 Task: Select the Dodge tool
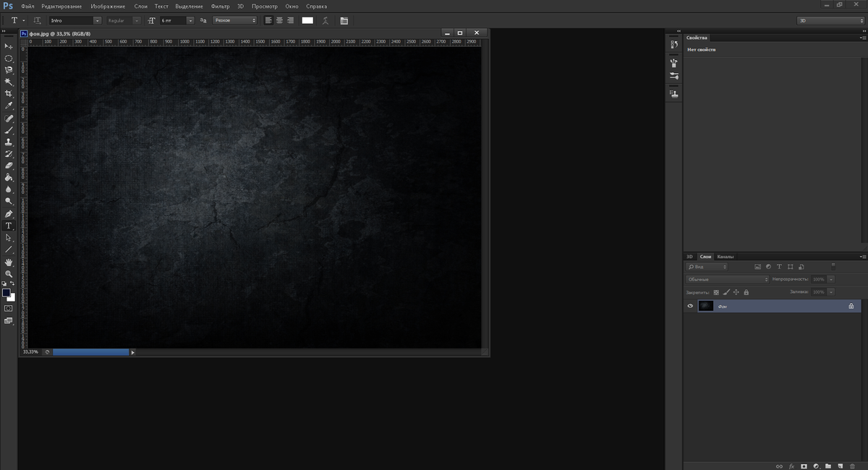pyautogui.click(x=9, y=201)
